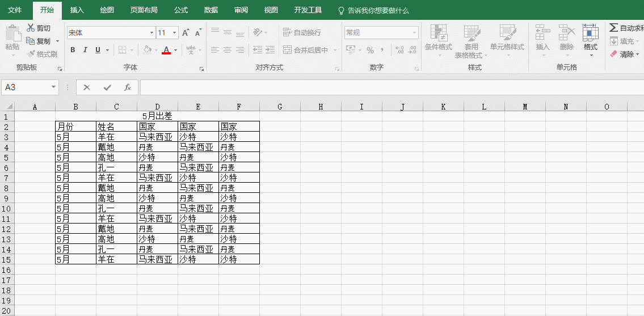Click the red font color button

166,50
